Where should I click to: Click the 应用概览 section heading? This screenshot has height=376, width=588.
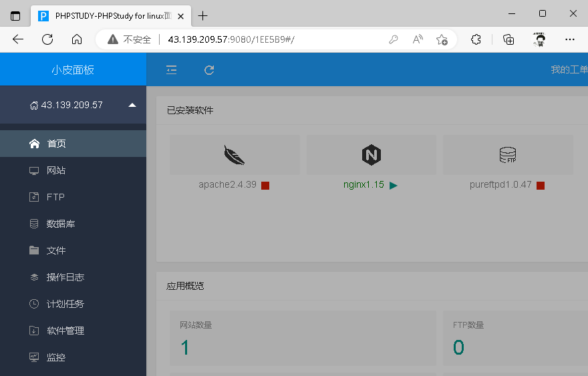(185, 286)
